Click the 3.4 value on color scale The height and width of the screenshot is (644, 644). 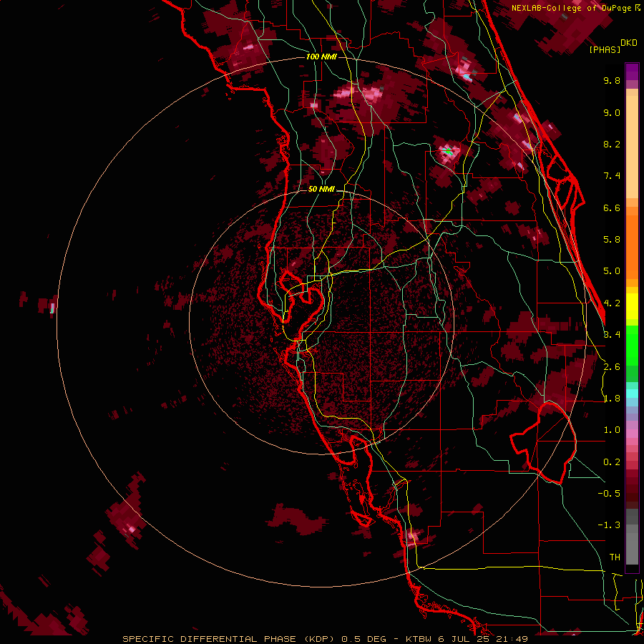[x=612, y=335]
